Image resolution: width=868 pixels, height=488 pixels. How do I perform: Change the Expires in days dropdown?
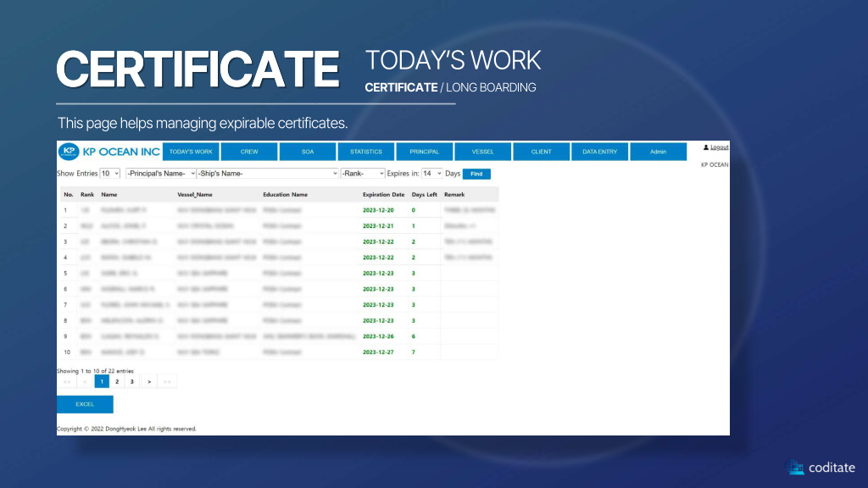click(432, 174)
